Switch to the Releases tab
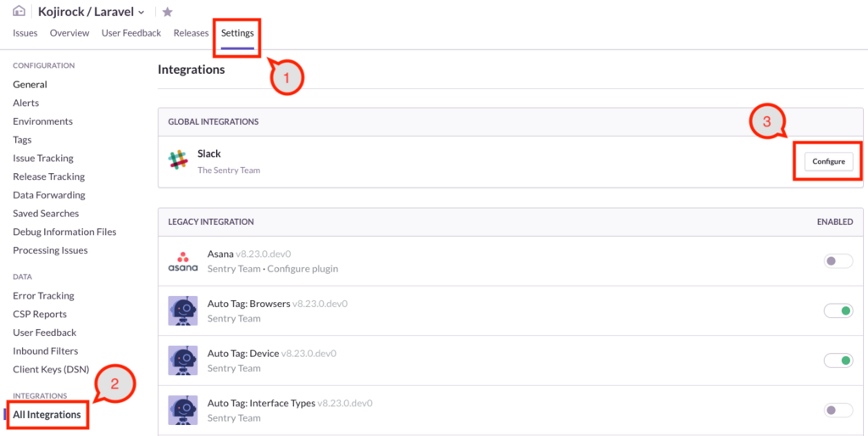This screenshot has height=436, width=868. [191, 33]
